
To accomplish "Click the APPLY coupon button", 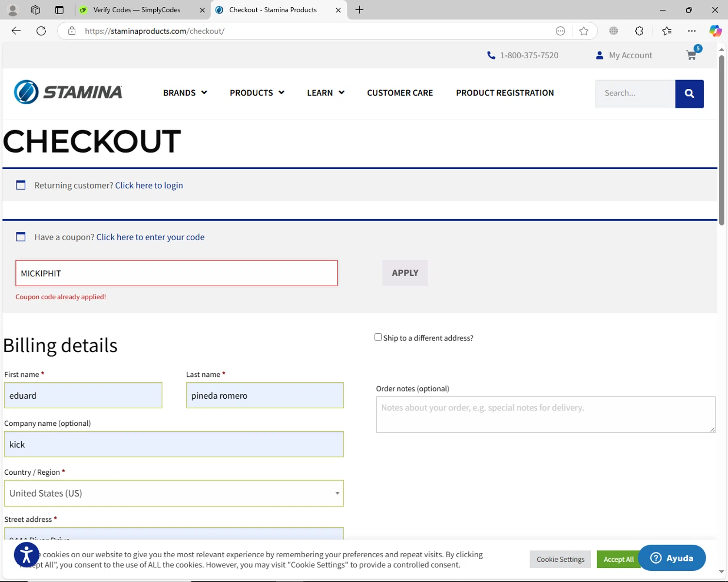I will point(405,273).
